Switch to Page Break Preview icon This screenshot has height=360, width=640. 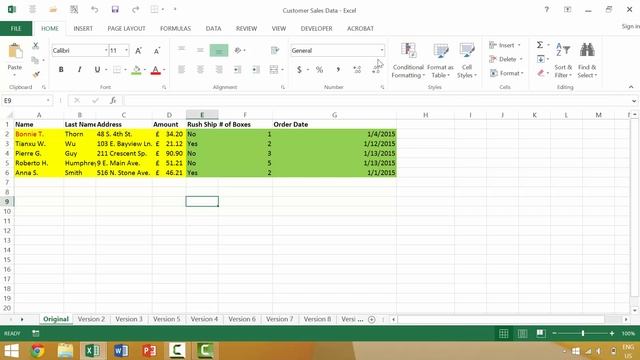coord(541,333)
